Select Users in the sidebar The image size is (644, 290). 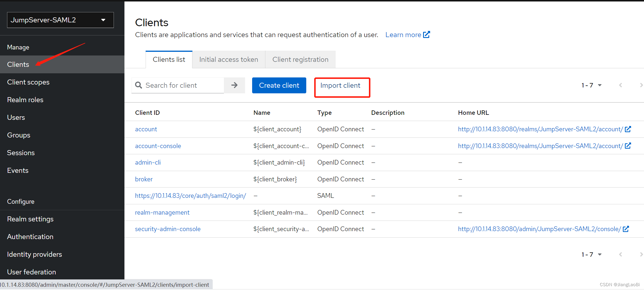[x=16, y=117]
